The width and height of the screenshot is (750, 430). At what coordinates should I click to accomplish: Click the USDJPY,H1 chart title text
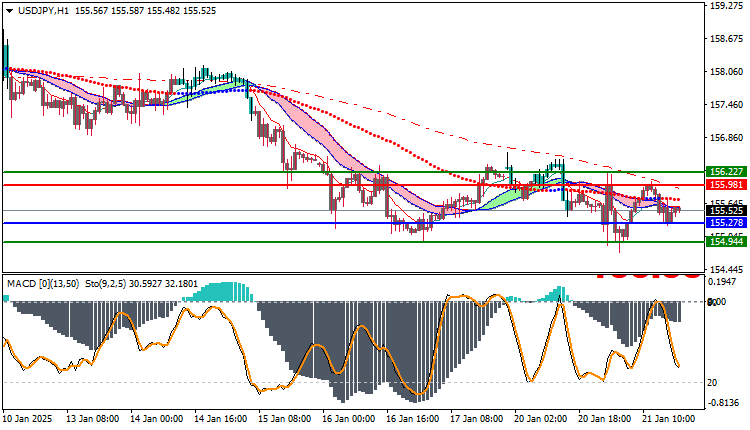click(43, 11)
